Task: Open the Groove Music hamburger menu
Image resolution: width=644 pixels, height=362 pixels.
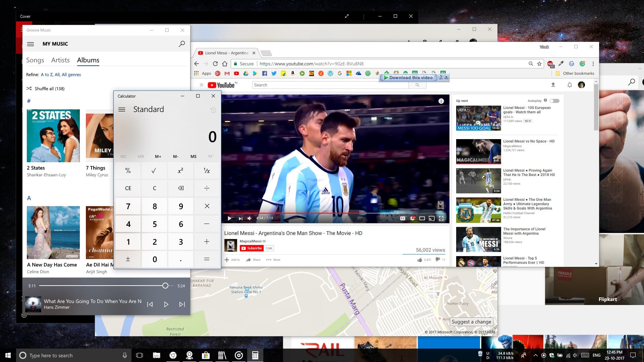Action: (x=31, y=44)
